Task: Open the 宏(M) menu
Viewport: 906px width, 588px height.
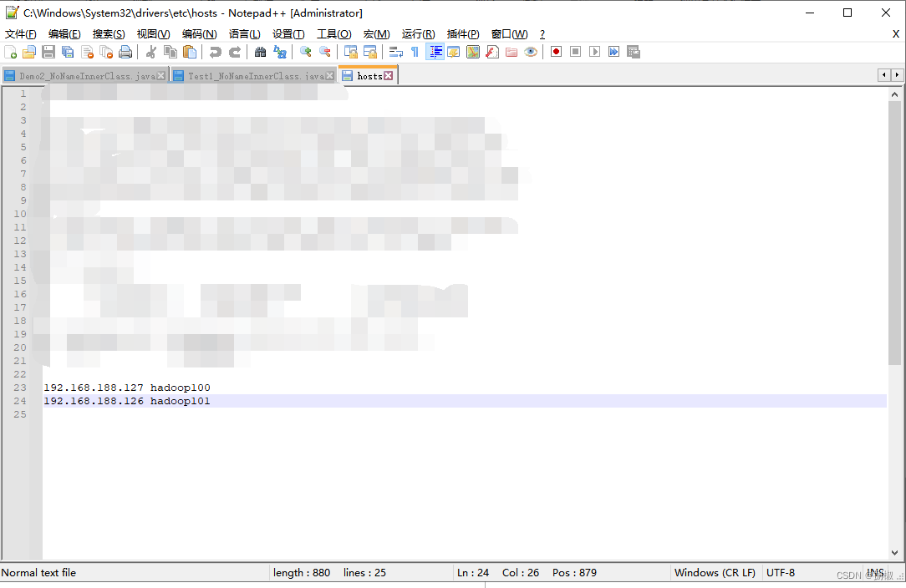Action: click(376, 34)
